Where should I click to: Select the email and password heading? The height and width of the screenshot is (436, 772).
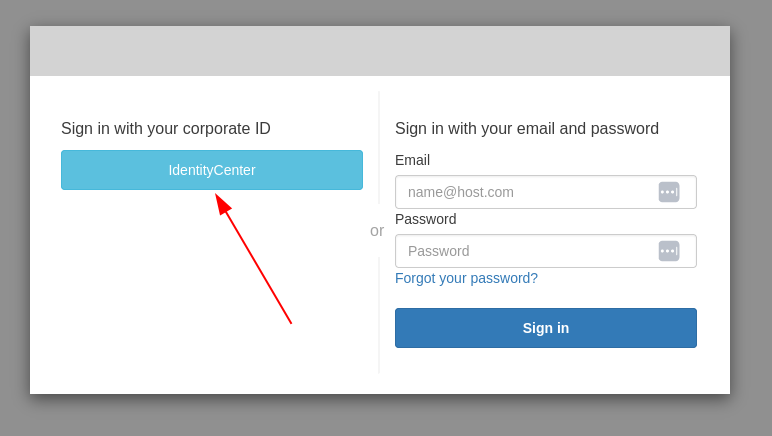[527, 129]
